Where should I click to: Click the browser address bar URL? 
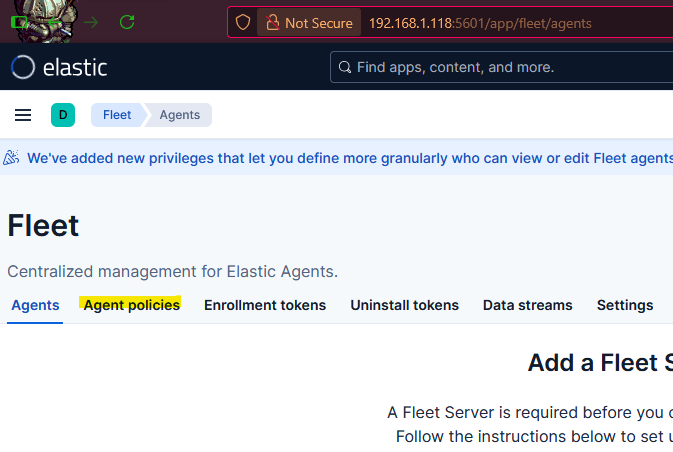pyautogui.click(x=480, y=23)
